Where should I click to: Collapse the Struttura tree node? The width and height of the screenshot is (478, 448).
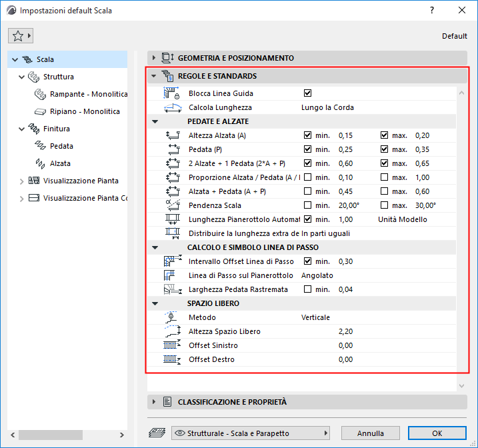21,77
